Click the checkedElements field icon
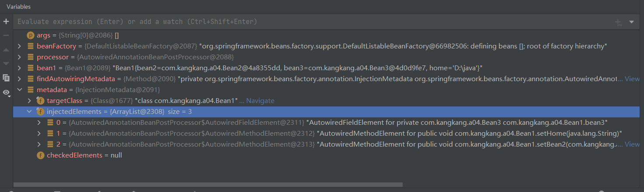The width and height of the screenshot is (644, 192). point(40,155)
